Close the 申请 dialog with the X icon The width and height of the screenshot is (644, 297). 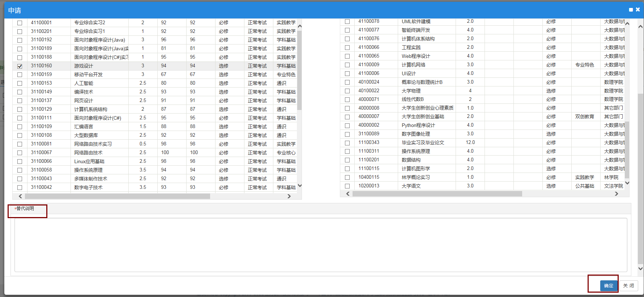(637, 10)
